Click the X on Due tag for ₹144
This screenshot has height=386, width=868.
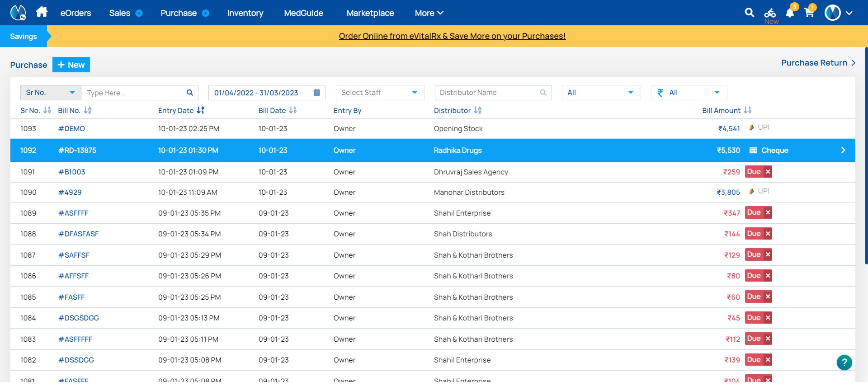click(768, 234)
